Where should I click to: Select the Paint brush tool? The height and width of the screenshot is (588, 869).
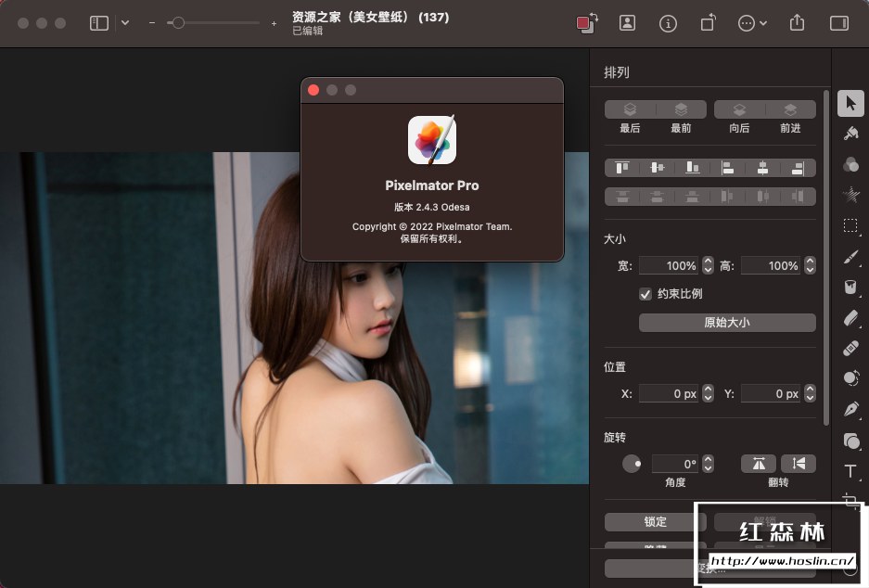[x=850, y=256]
